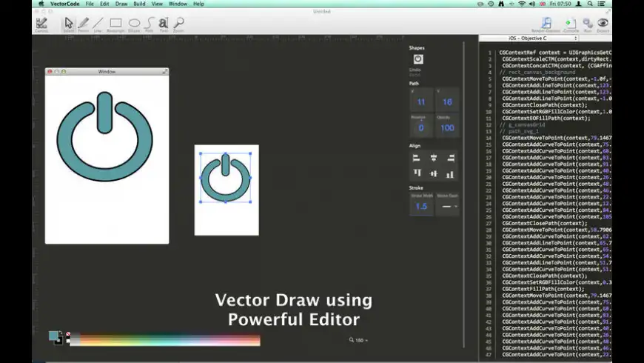Select the Ellipse tool
The image size is (644, 363).
point(134,24)
